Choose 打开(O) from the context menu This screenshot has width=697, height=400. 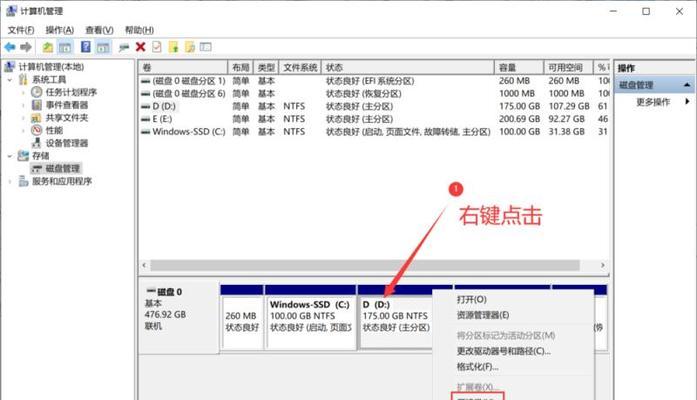coord(472,300)
